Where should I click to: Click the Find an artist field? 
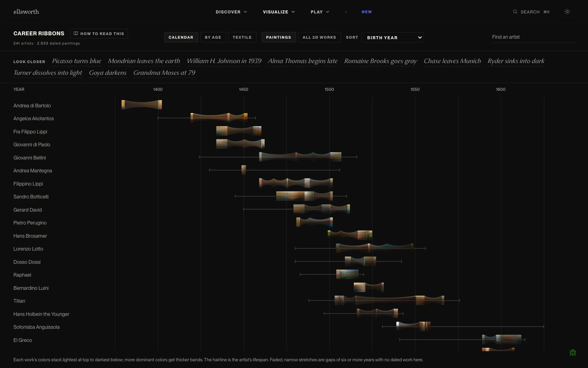tap(532, 37)
